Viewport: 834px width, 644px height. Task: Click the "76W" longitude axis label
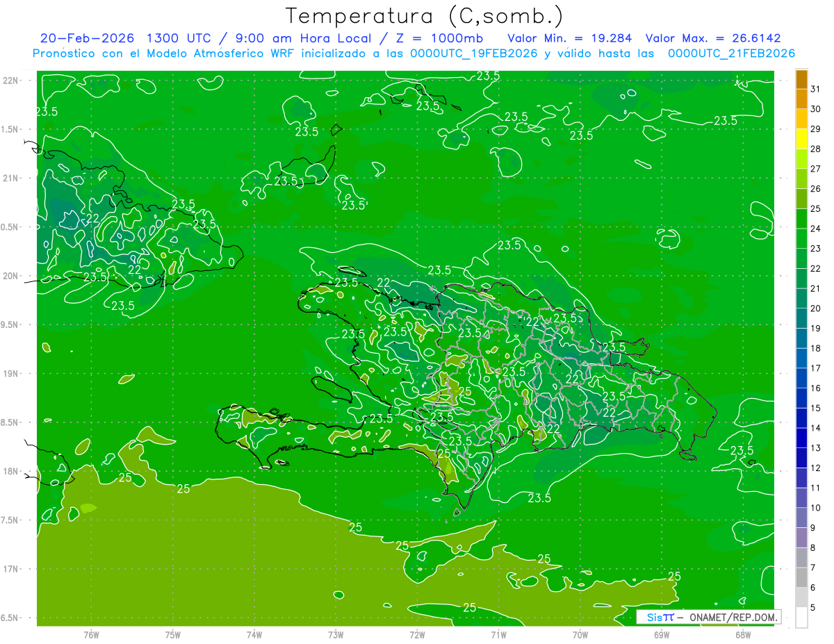91,636
